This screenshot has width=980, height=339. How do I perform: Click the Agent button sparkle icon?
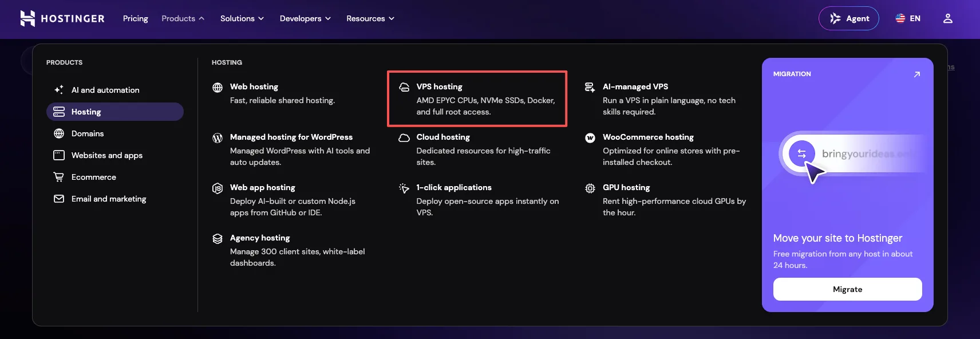[836, 18]
